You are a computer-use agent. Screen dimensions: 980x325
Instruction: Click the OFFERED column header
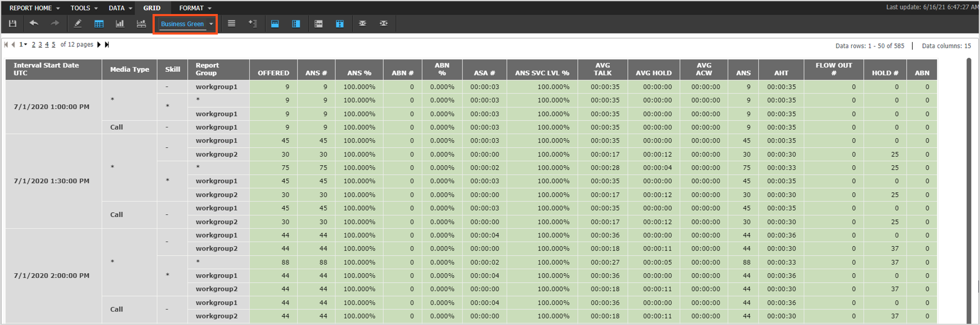click(x=273, y=73)
